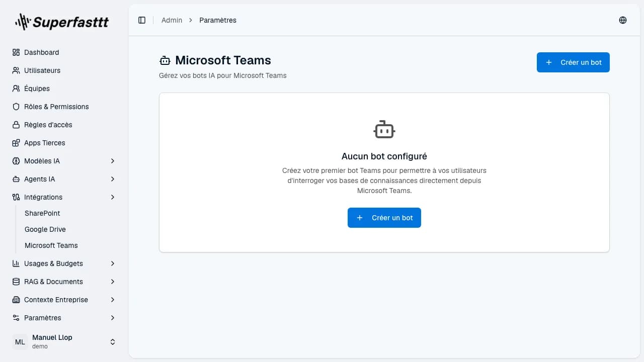Open Règles d'accès
The width and height of the screenshot is (644, 362).
point(64,125)
